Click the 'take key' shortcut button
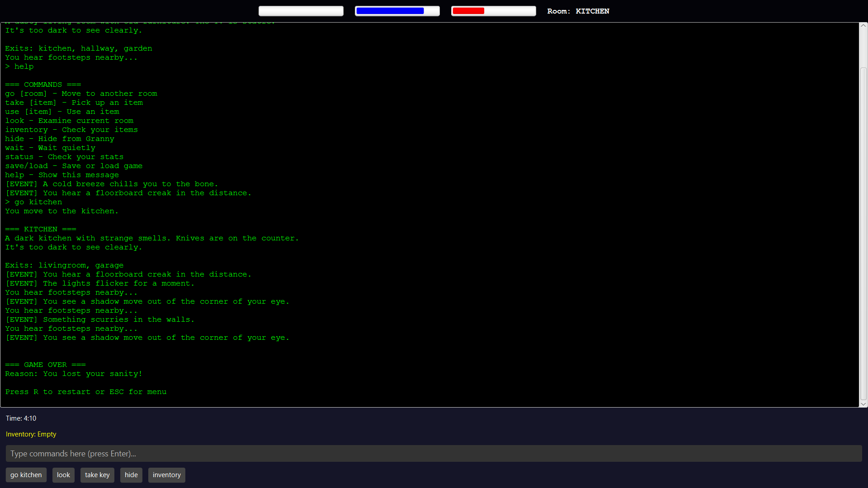 97,475
